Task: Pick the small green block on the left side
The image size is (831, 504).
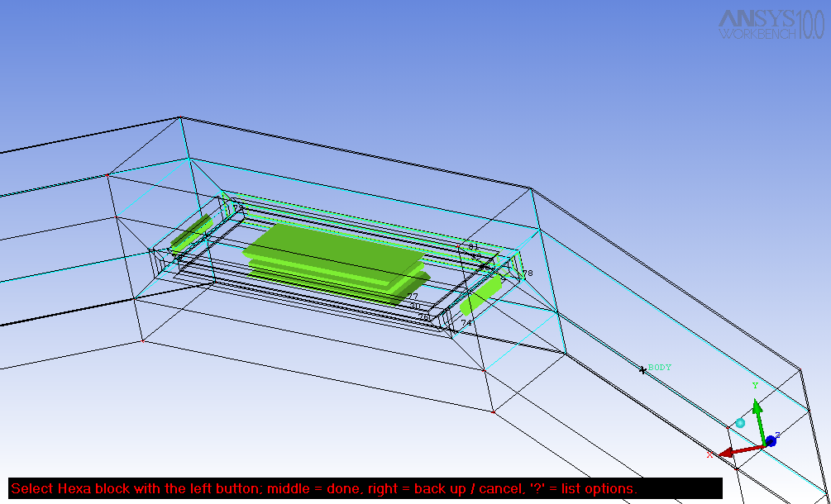Action: [x=191, y=234]
